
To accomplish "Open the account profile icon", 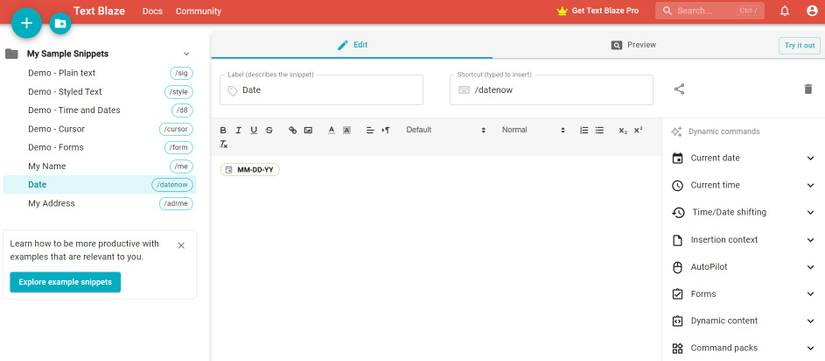I will (812, 11).
